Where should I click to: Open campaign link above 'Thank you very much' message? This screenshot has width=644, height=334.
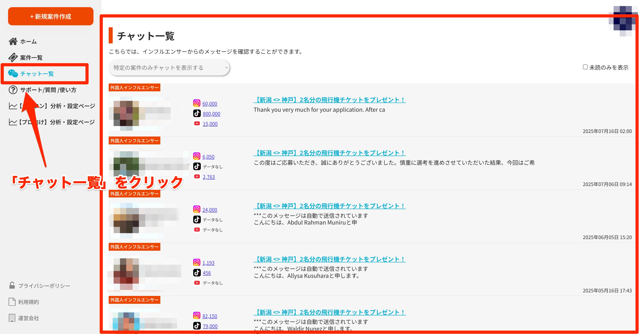330,100
